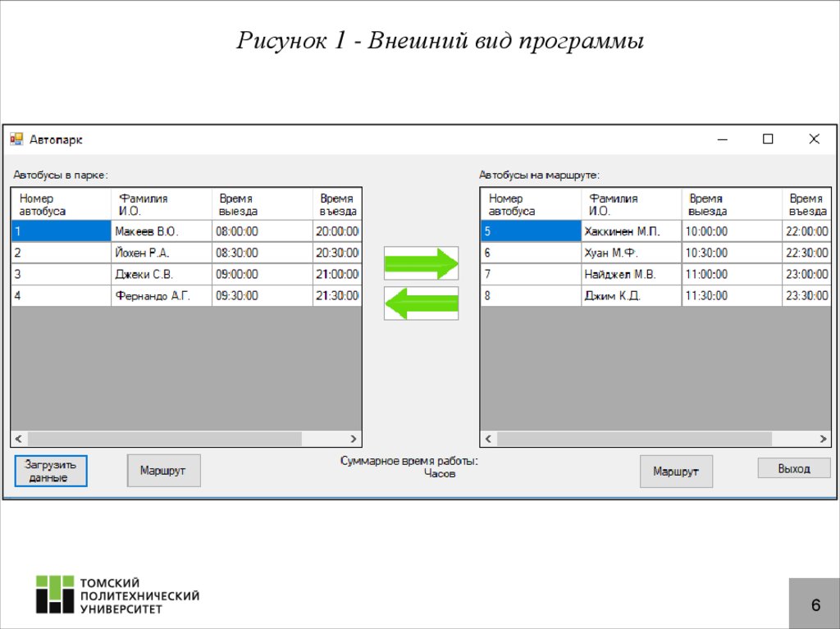
Task: Click right arrow of park table horizontal scrollbar
Action: (x=354, y=439)
